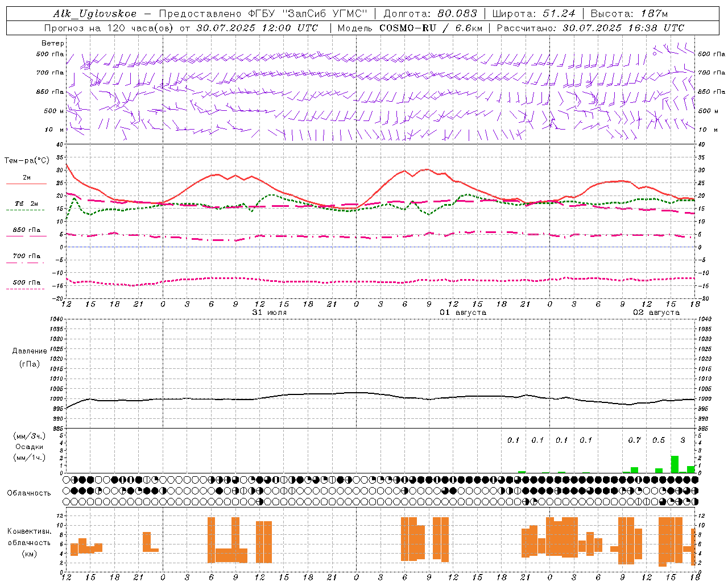Click the 01 августа date label
The height and width of the screenshot is (582, 728).
[463, 312]
